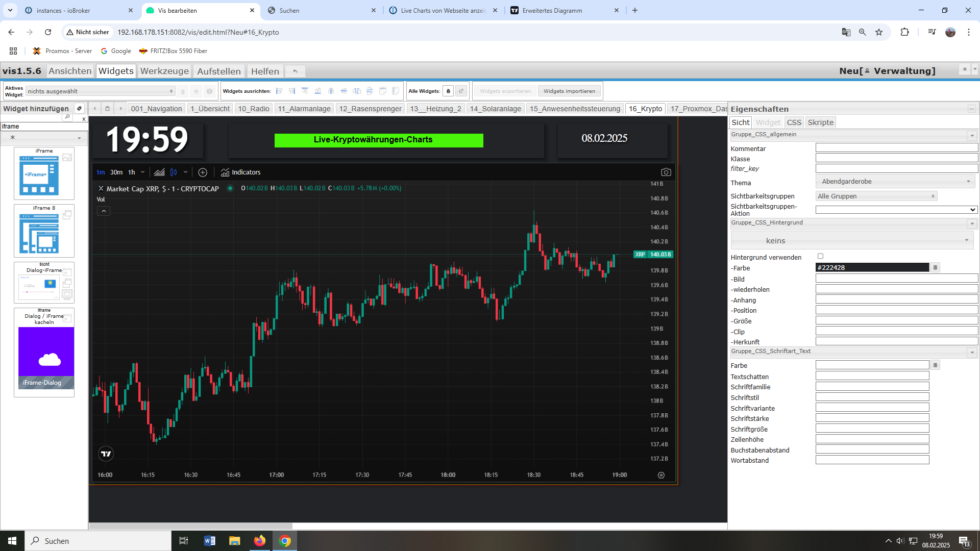Screen dimensions: 980x551
Task: Open the Aufstellen menu
Action: [218, 71]
